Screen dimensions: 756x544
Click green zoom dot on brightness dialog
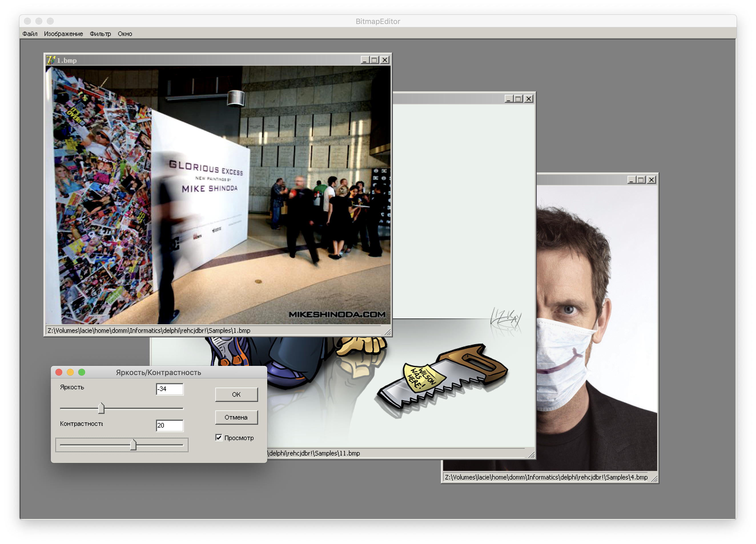tap(82, 372)
